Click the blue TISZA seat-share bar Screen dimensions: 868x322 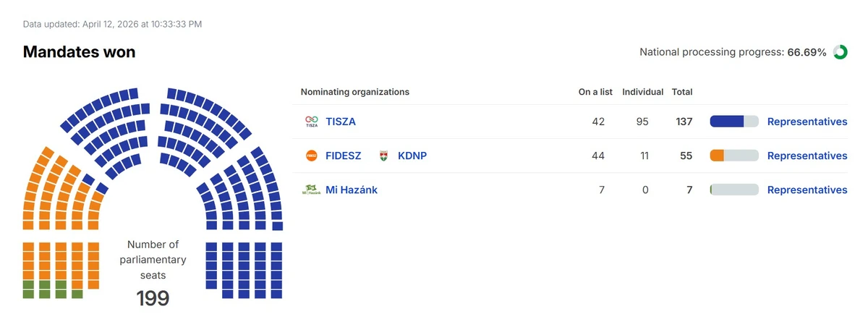click(727, 122)
